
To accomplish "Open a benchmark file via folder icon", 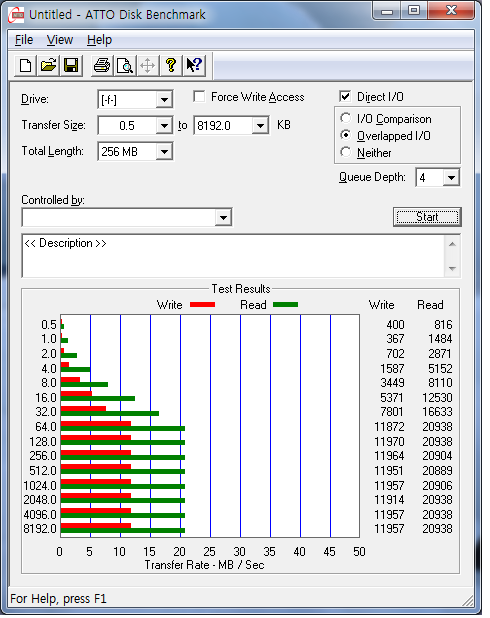I will pyautogui.click(x=48, y=65).
